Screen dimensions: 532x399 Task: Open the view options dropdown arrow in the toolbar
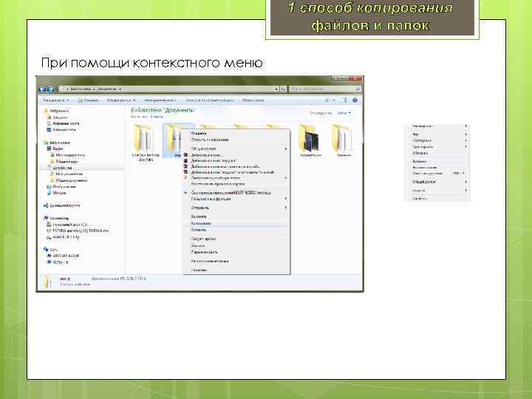pos(334,100)
